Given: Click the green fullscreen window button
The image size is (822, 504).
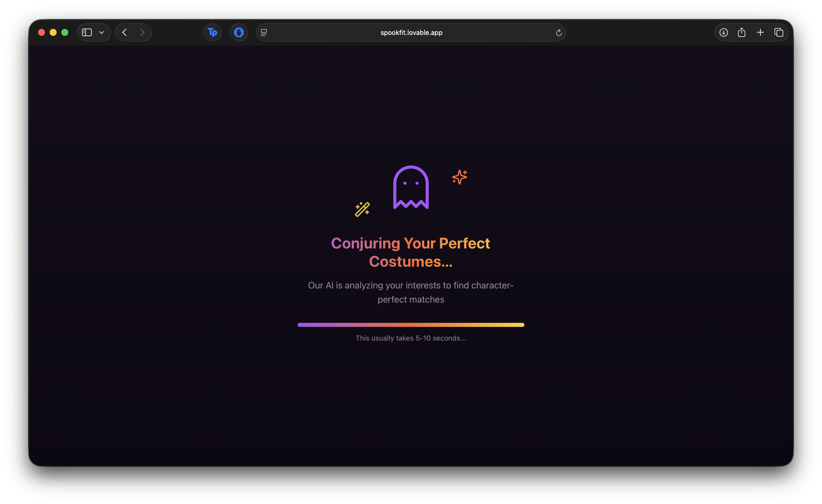Looking at the screenshot, I should click(65, 32).
